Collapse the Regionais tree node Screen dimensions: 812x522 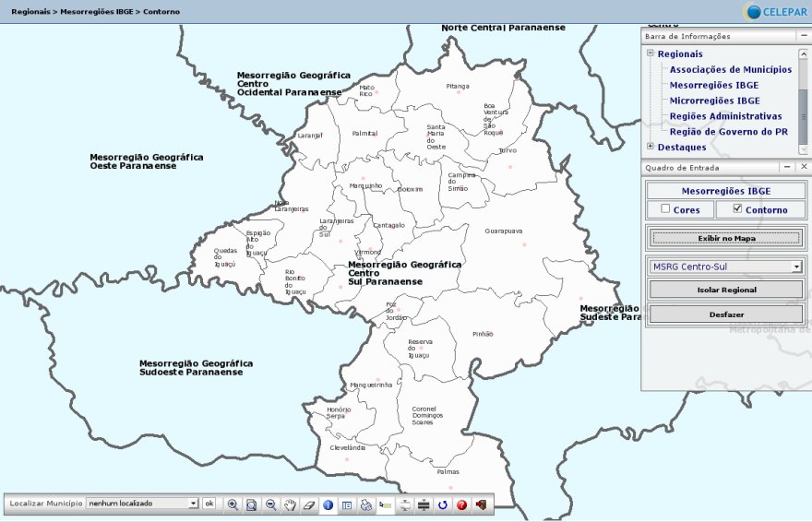pyautogui.click(x=651, y=53)
